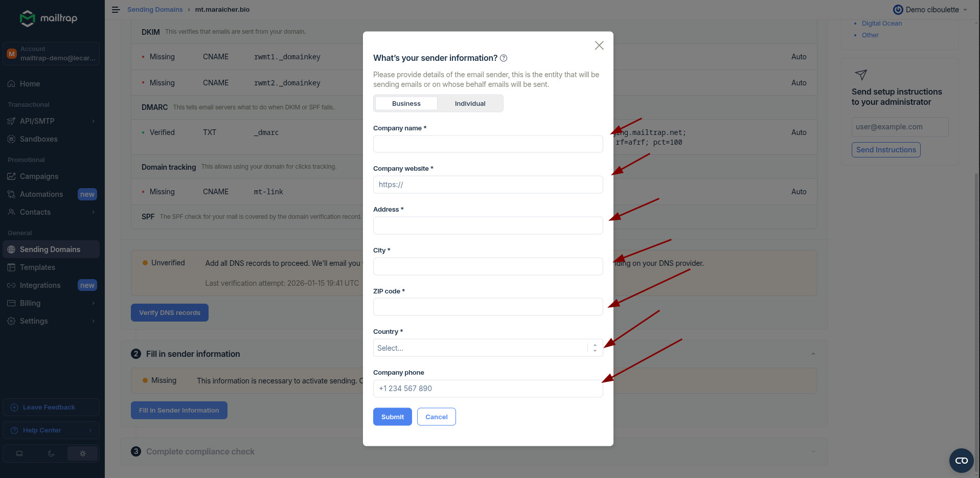
Task: Select the Individual sender tab
Action: pos(470,103)
